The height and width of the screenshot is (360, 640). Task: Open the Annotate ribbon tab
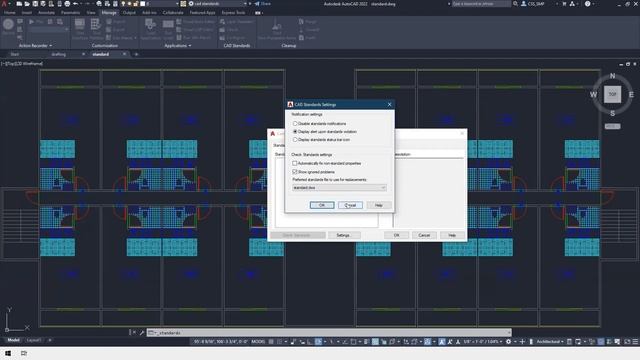click(x=46, y=13)
